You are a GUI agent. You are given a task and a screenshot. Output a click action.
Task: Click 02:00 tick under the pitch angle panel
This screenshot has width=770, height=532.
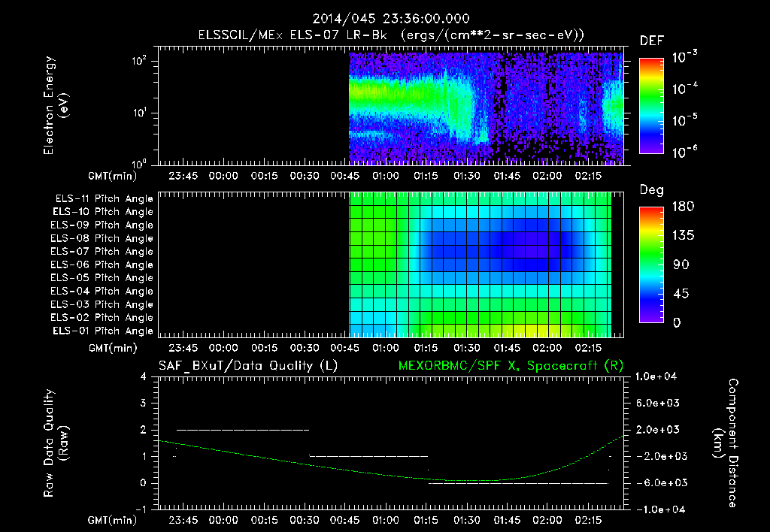click(x=547, y=348)
